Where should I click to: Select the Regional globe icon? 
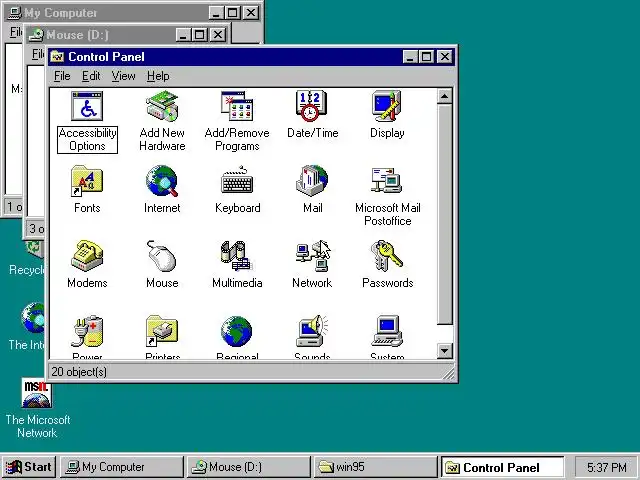tap(236, 331)
